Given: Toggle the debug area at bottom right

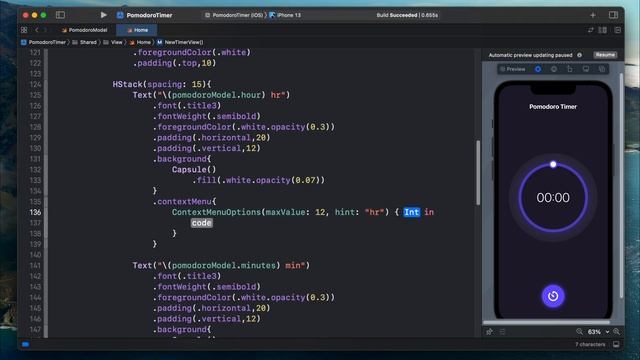Looking at the screenshot, I should [616, 344].
